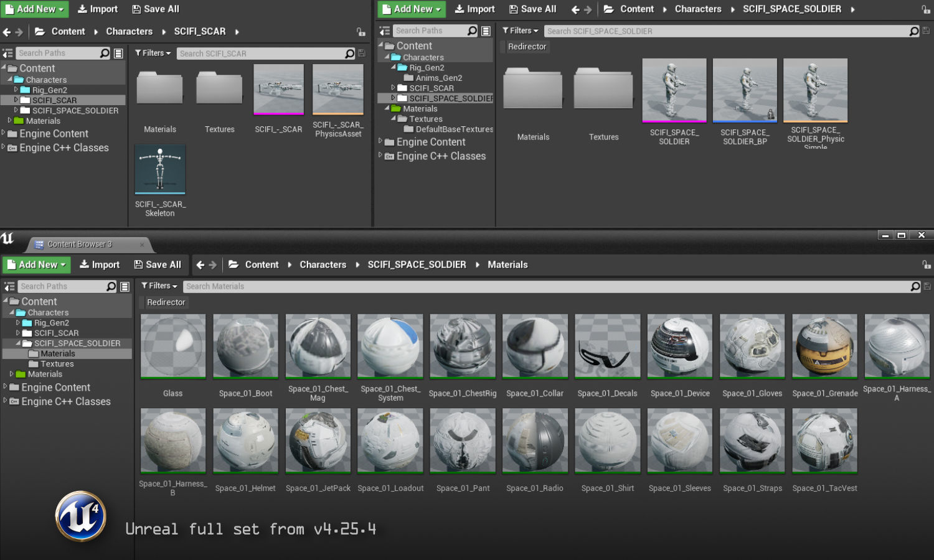This screenshot has width=934, height=560.
Task: Open the Add New dropdown in the SCIFI_SCAR browser
Action: [34, 9]
